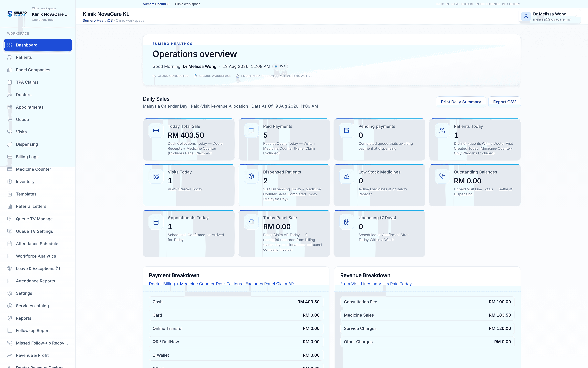Image resolution: width=588 pixels, height=368 pixels.
Task: Click the Klinik NovaCare workspace name in sidebar
Action: (x=50, y=14)
